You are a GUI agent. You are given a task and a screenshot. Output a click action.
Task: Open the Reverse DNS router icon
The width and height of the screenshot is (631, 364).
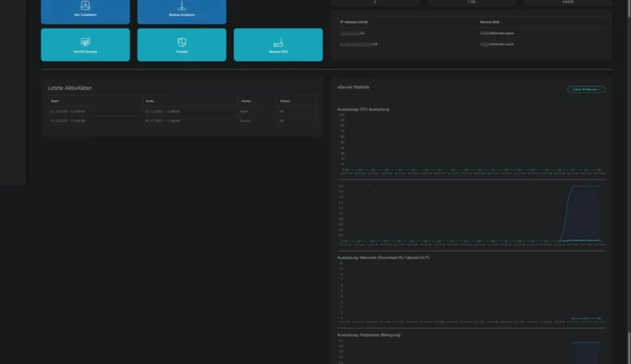[x=278, y=43]
